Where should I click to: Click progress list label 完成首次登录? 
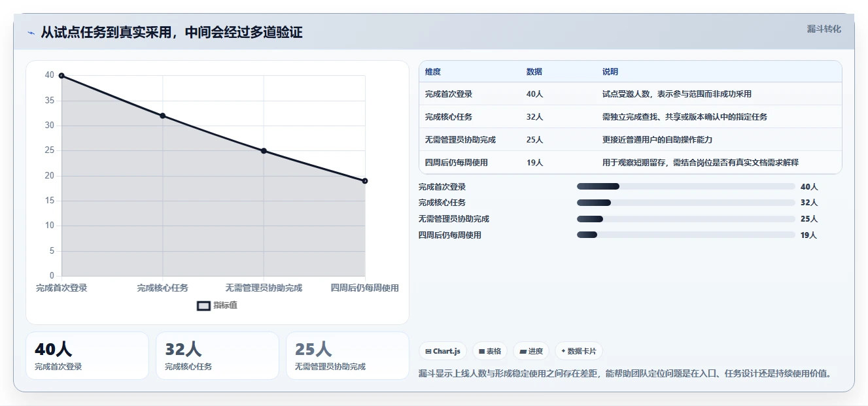point(442,187)
